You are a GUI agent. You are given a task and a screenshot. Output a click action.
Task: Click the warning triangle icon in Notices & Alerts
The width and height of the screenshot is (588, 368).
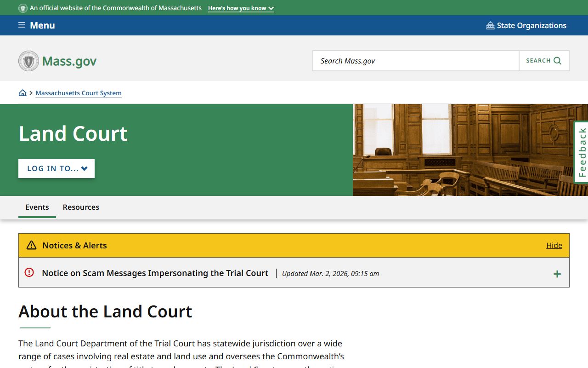(x=31, y=245)
